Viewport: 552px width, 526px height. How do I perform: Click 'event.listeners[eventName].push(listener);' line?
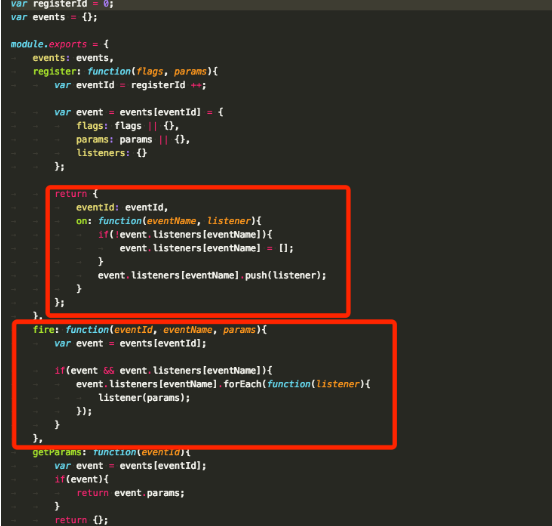(212, 276)
